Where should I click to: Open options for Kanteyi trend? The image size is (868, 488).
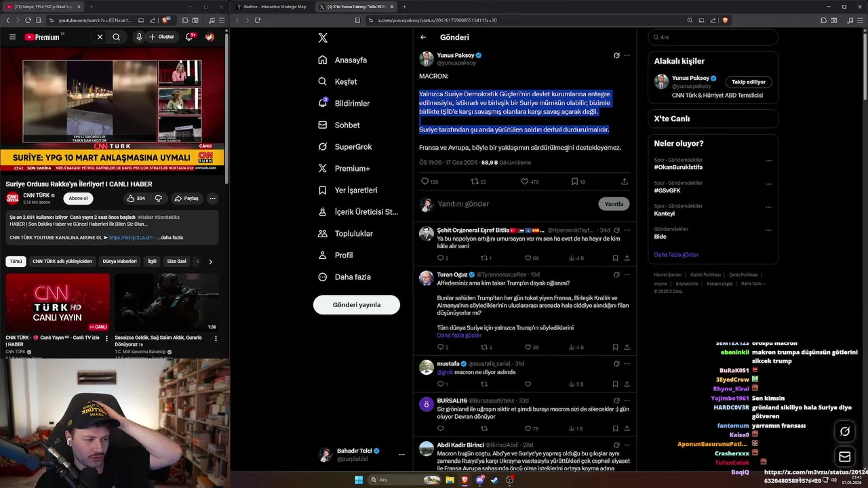768,207
